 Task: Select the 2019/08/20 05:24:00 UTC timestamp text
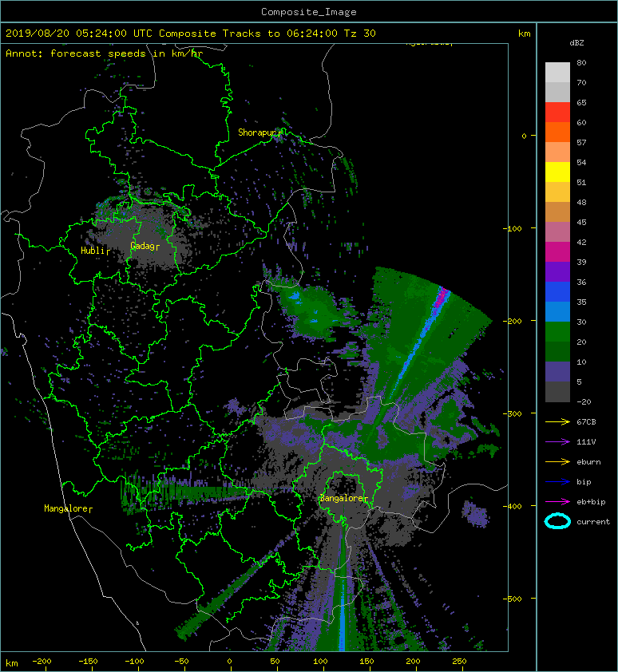coord(79,34)
